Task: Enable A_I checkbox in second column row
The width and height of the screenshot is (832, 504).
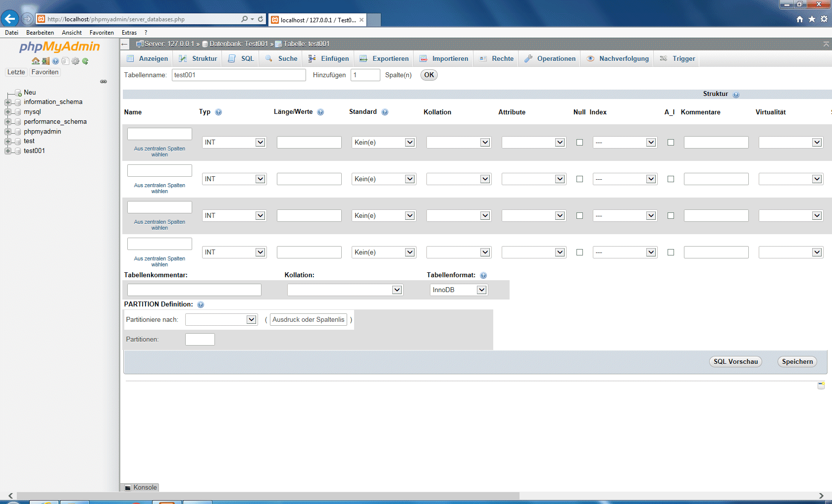Action: [671, 179]
